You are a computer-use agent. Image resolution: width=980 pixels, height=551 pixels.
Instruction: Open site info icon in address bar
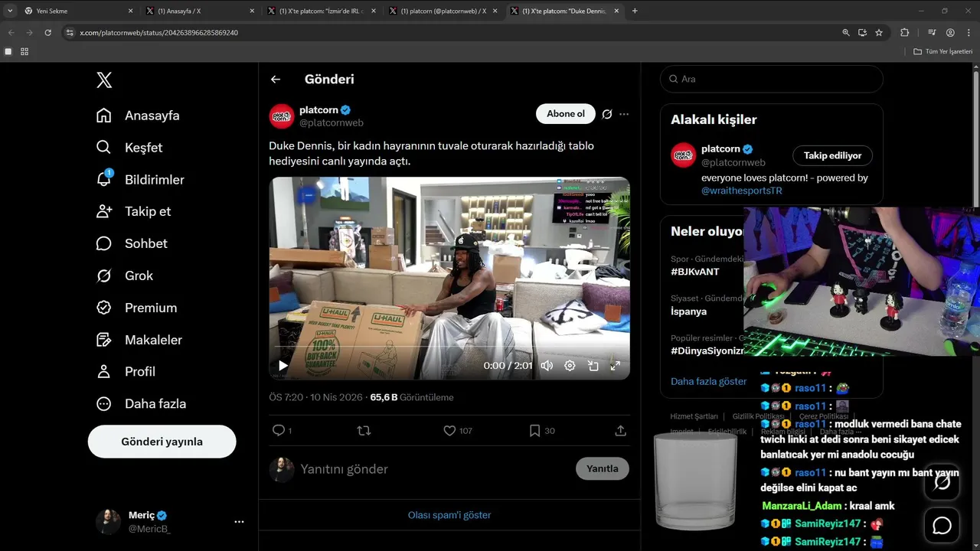(70, 33)
